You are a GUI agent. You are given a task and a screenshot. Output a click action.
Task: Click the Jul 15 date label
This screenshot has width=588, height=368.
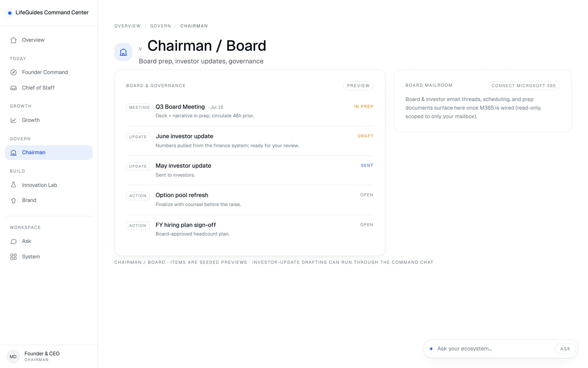click(217, 107)
